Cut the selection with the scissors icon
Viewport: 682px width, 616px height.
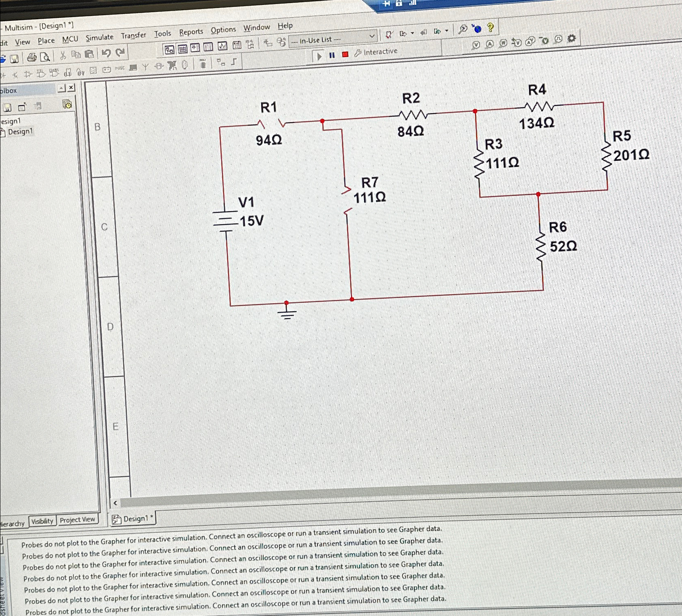63,56
